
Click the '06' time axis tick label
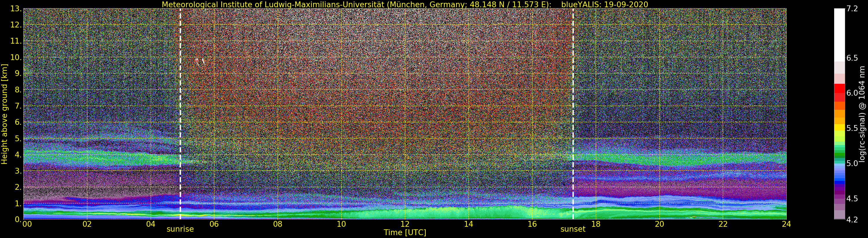tap(214, 224)
